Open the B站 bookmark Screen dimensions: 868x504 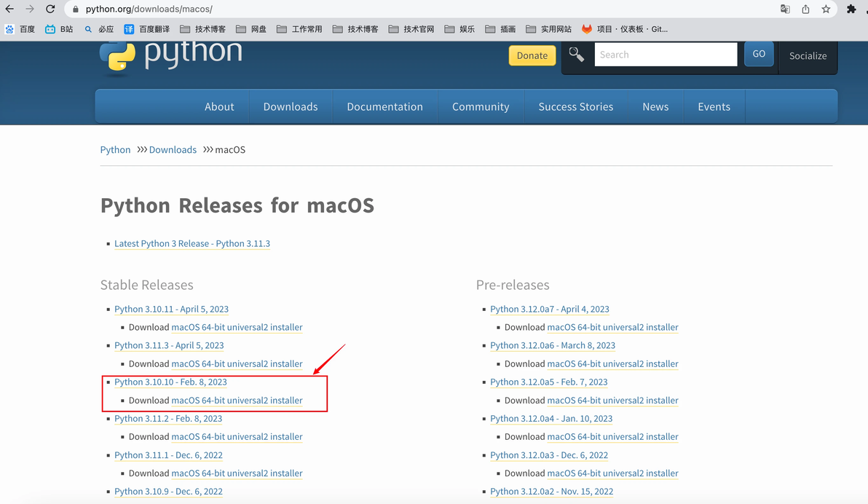[x=59, y=29]
